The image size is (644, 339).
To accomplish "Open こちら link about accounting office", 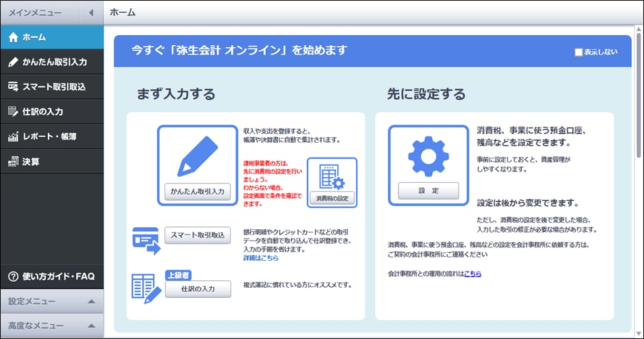I will click(473, 274).
